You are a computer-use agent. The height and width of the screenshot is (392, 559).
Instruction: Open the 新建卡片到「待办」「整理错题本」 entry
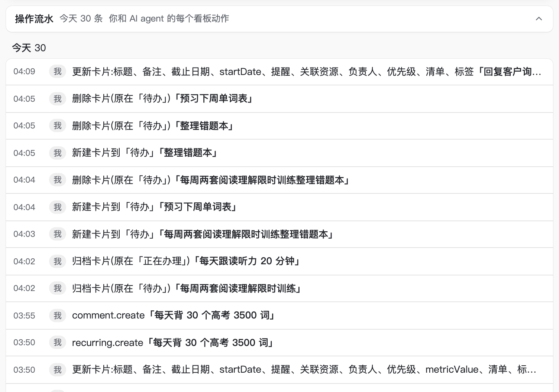[x=279, y=153]
